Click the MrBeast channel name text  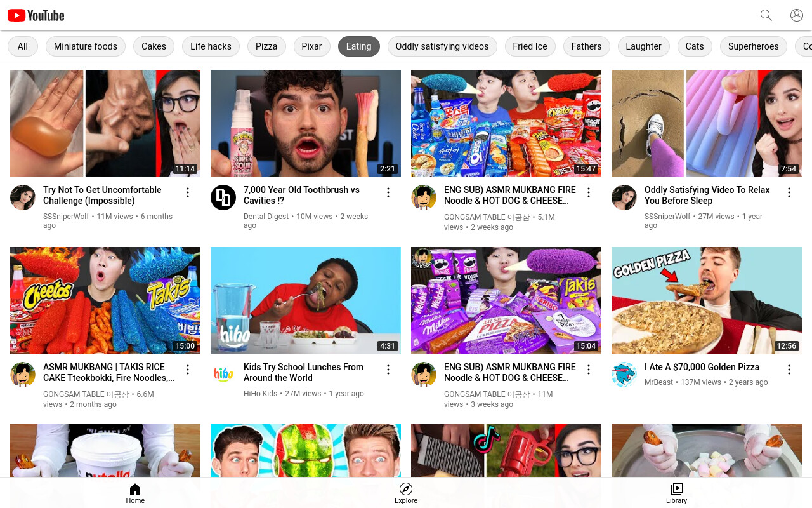658,382
